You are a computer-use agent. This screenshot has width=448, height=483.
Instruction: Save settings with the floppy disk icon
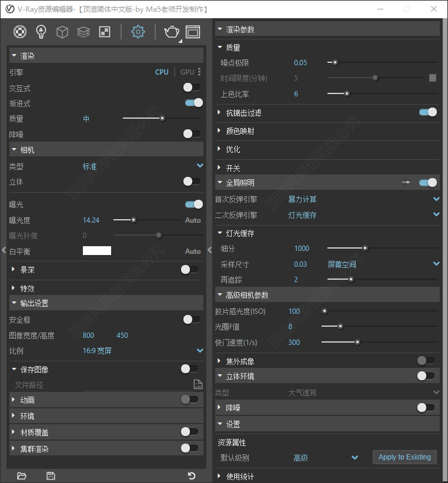point(51,475)
